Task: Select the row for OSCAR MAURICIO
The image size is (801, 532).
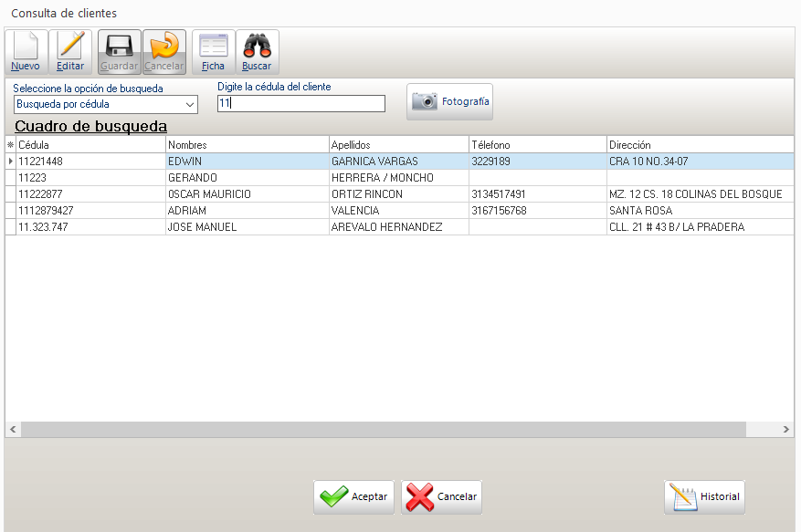Action: coord(247,194)
